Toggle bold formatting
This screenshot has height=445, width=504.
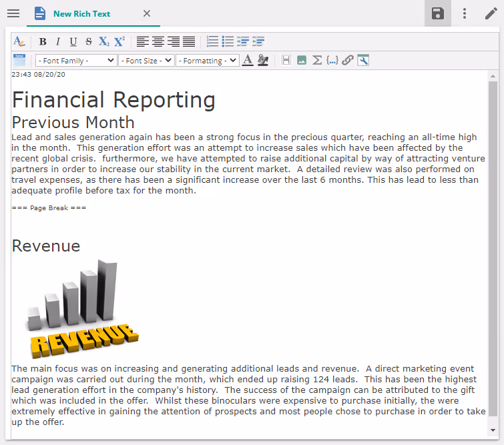tap(43, 42)
